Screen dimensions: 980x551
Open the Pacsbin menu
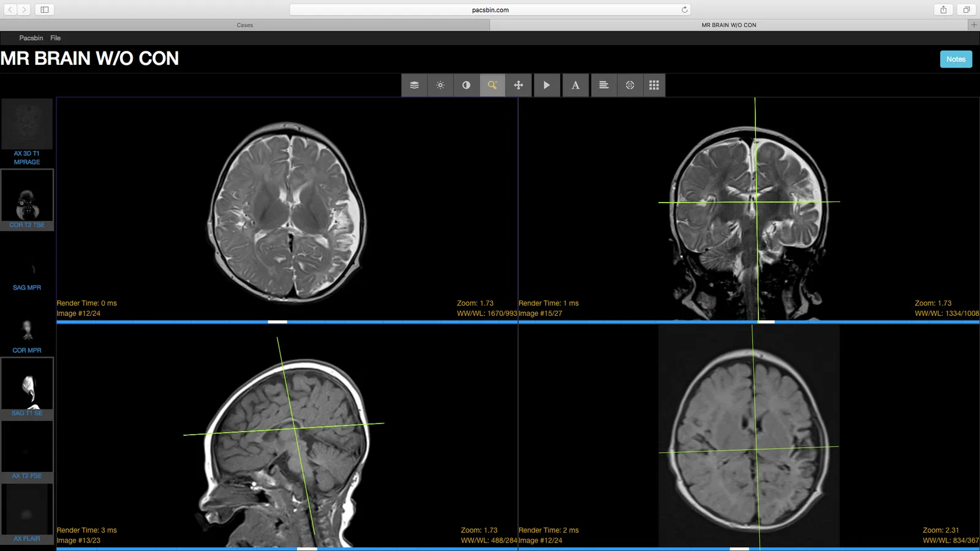coord(31,38)
